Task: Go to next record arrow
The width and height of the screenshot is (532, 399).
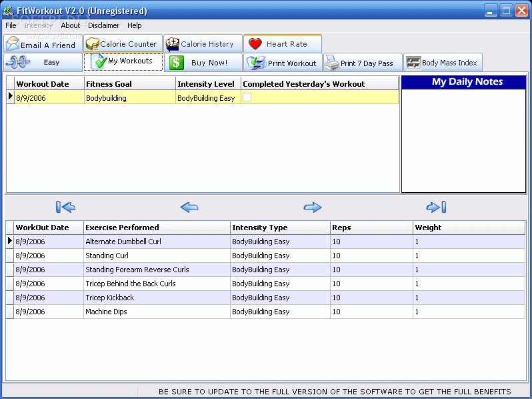Action: (x=313, y=207)
